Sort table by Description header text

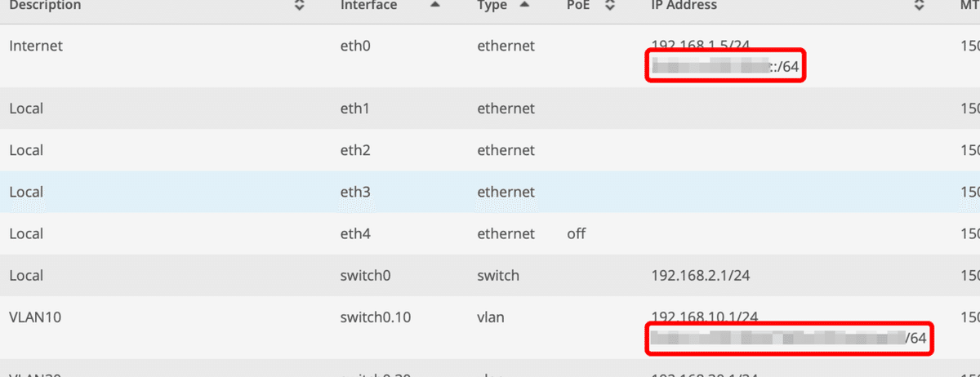point(45,5)
